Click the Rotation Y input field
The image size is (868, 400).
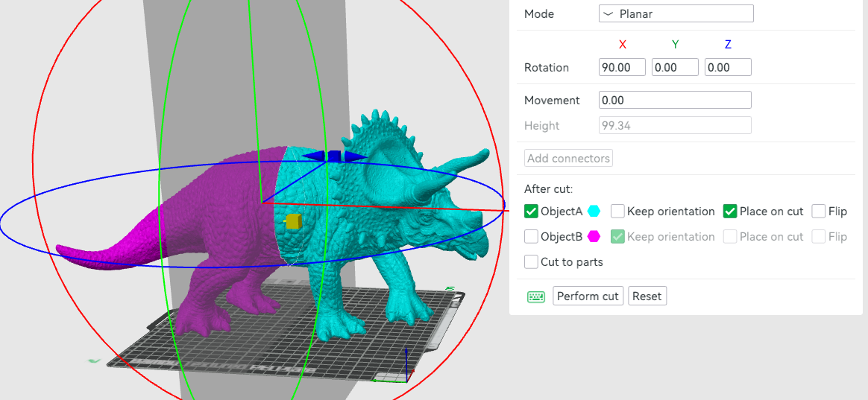pyautogui.click(x=675, y=67)
